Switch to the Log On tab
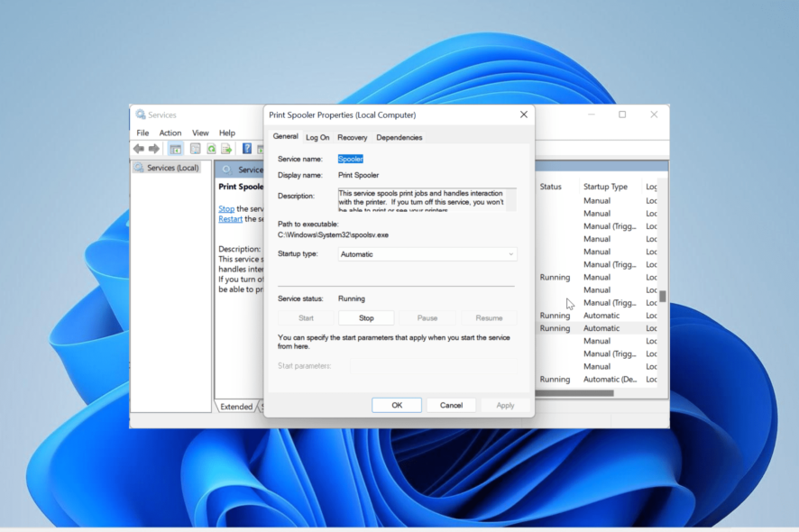This screenshot has width=799, height=532. (x=317, y=138)
